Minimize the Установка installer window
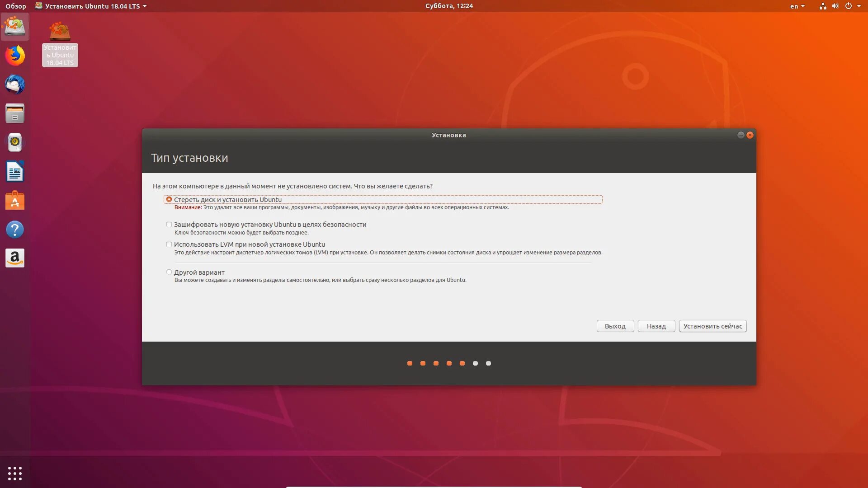The width and height of the screenshot is (868, 488). click(x=741, y=135)
